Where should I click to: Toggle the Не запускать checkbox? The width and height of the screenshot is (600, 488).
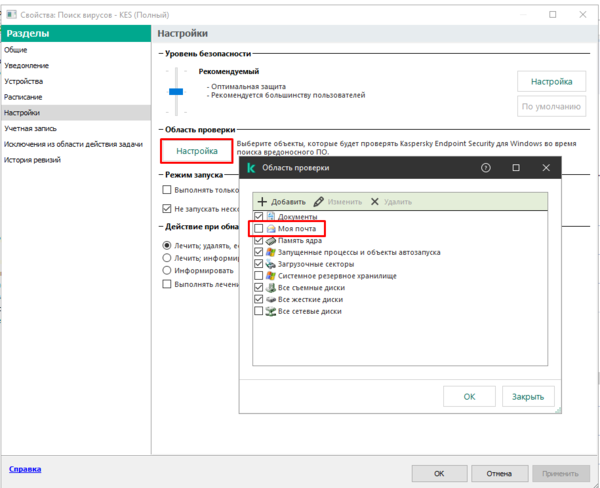[166, 209]
